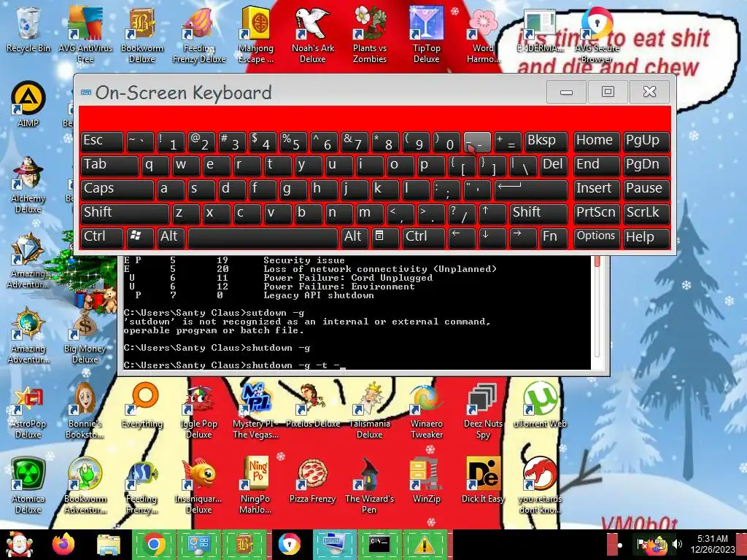Open Dick It Easy desktop icon
Image resolution: width=747 pixels, height=560 pixels.
483,481
